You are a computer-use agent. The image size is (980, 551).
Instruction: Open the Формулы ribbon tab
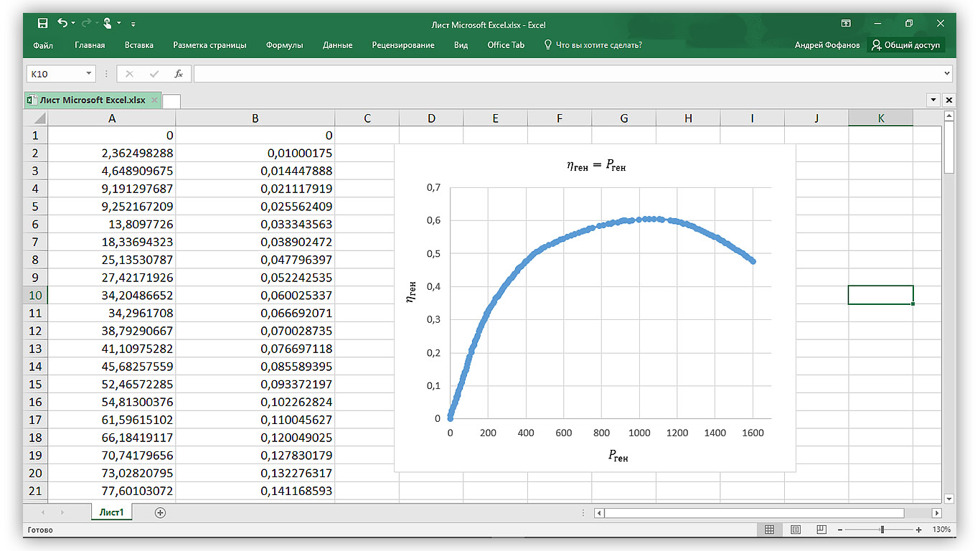[x=284, y=45]
